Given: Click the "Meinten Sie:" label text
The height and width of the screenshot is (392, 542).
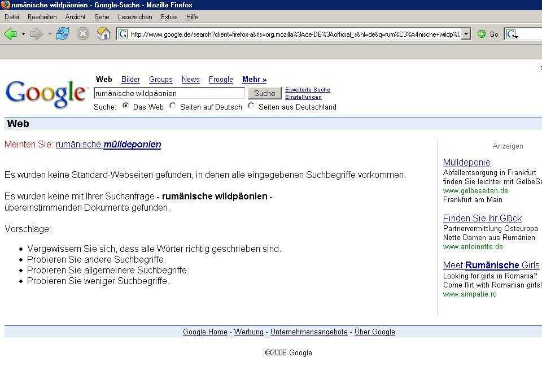Looking at the screenshot, I should pos(29,145).
